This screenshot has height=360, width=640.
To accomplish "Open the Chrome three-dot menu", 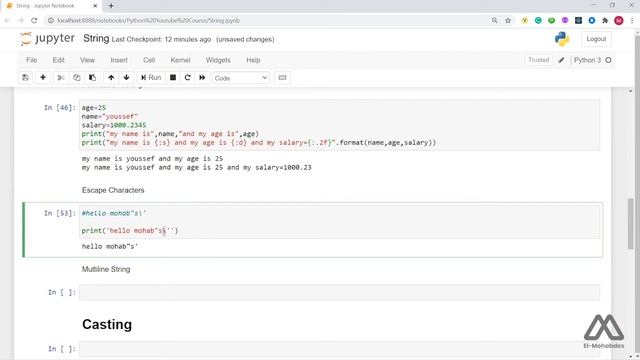I will coord(632,20).
